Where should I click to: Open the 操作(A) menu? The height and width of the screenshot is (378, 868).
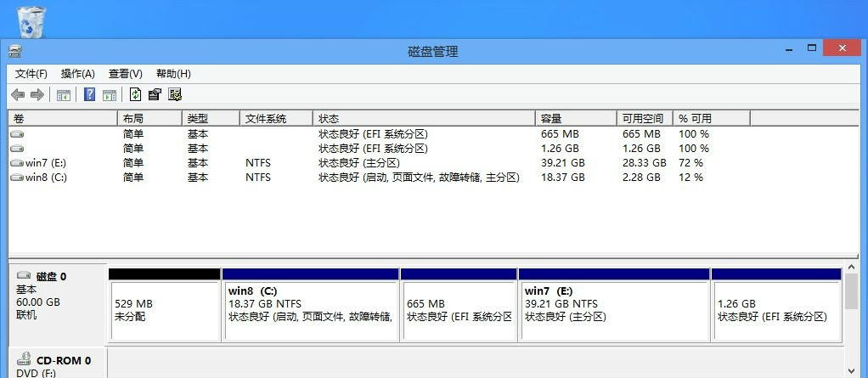click(78, 74)
